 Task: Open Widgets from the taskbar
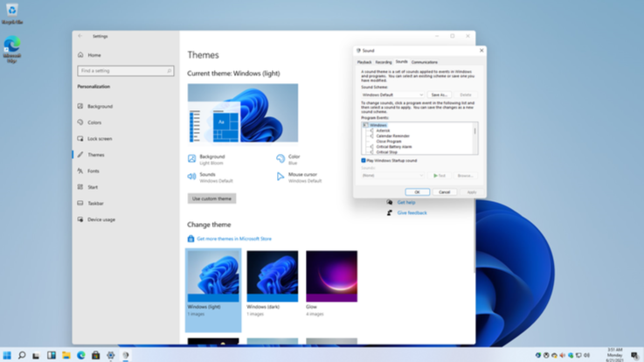[x=52, y=355]
